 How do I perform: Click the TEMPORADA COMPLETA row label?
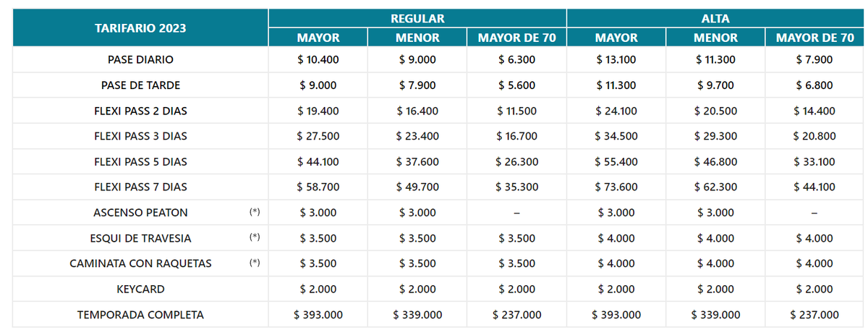(140, 315)
